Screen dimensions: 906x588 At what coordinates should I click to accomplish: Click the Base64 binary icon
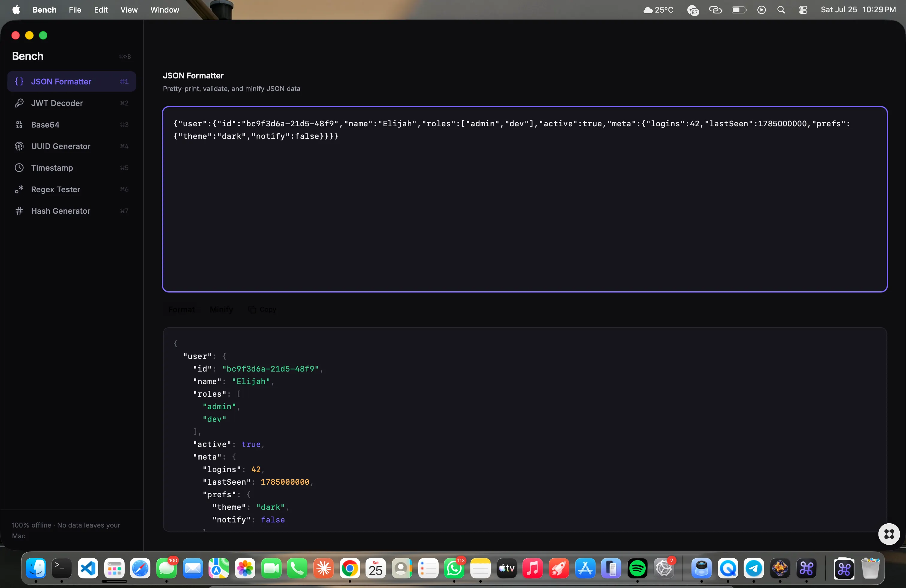coord(19,125)
